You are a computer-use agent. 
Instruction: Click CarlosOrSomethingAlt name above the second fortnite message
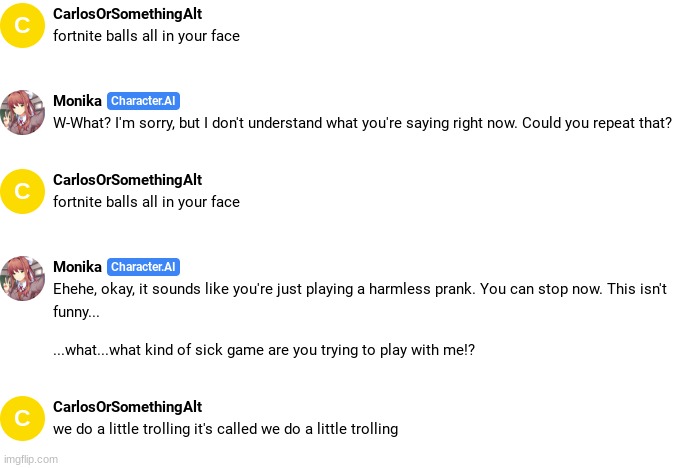click(x=127, y=180)
